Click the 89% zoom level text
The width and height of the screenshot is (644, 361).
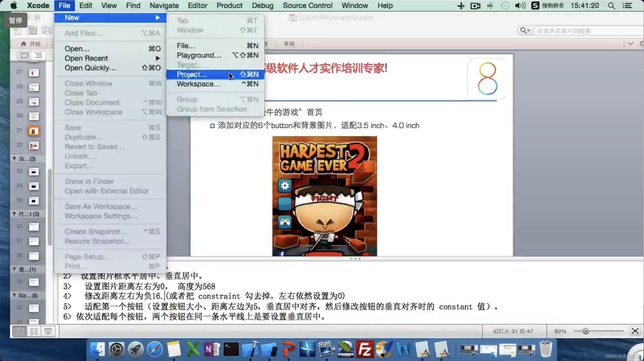(x=560, y=331)
